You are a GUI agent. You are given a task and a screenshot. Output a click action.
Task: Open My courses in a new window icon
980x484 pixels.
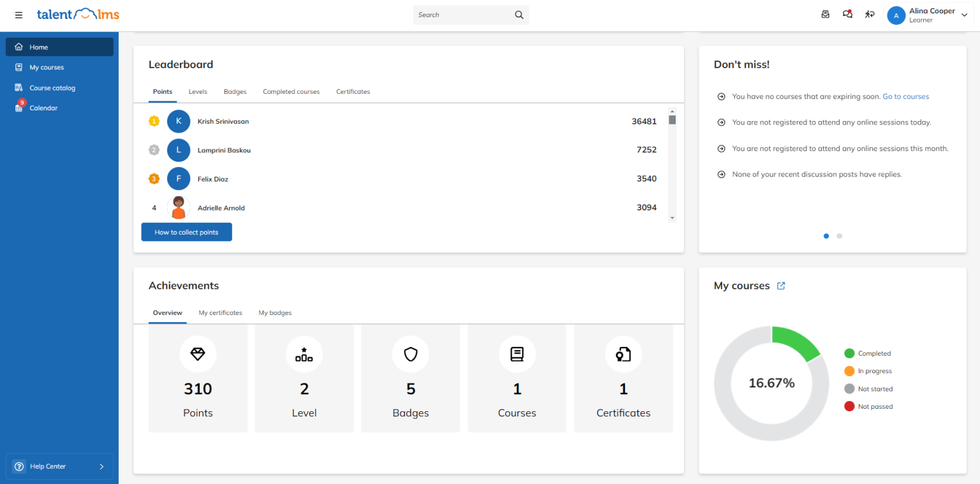(x=781, y=286)
